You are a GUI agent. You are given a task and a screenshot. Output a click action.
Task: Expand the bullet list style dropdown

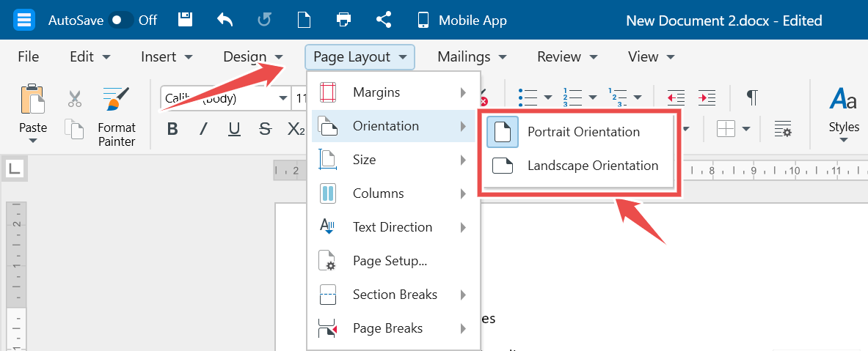[x=549, y=98]
